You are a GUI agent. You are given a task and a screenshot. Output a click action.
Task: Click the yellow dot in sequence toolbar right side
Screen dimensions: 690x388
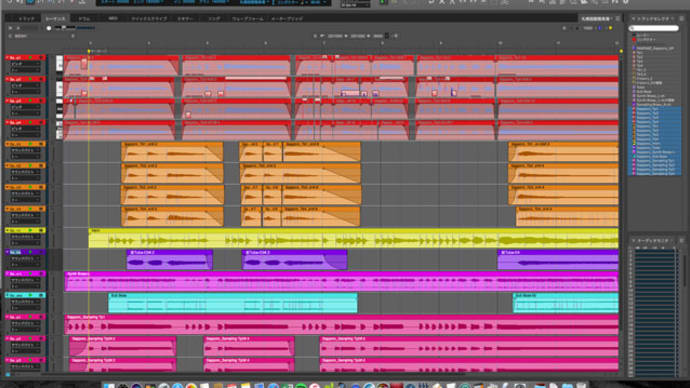tap(610, 28)
